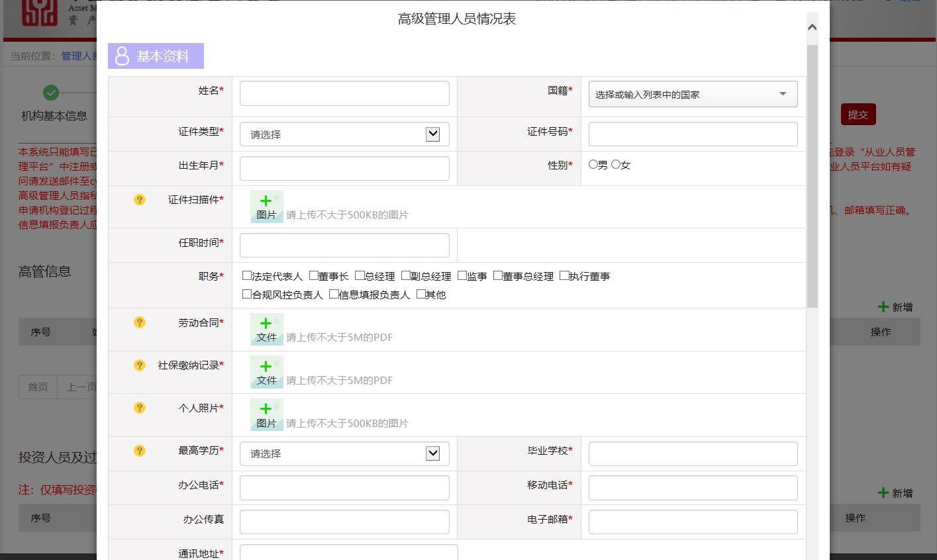The image size is (937, 560).
Task: Click the 社保缴纳记录 file upload icon
Action: point(266,371)
